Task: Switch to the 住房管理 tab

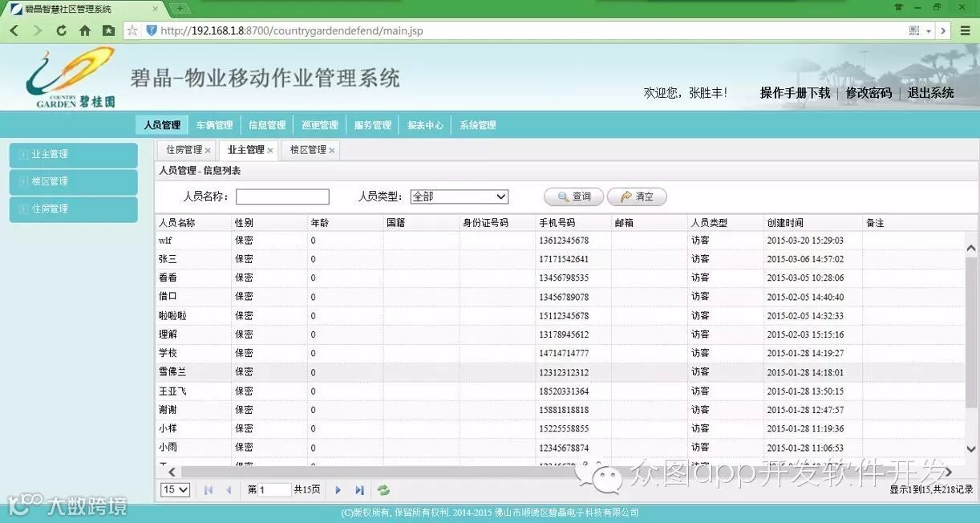Action: [186, 150]
